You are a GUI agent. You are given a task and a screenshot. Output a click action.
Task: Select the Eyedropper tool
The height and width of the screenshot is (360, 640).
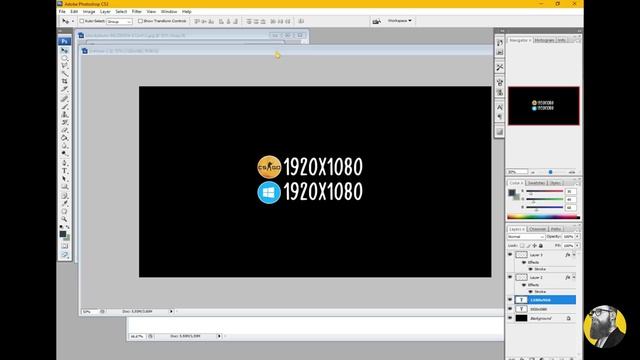64,203
